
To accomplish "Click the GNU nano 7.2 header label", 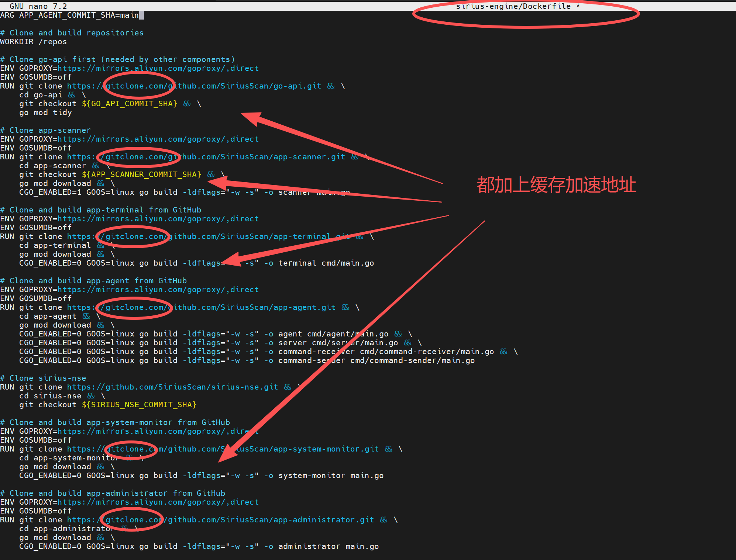I will [x=38, y=6].
